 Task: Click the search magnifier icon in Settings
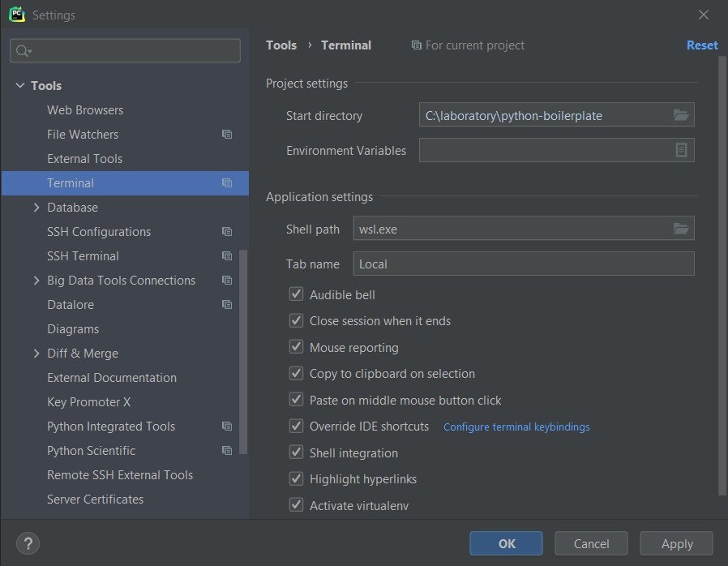[x=24, y=51]
